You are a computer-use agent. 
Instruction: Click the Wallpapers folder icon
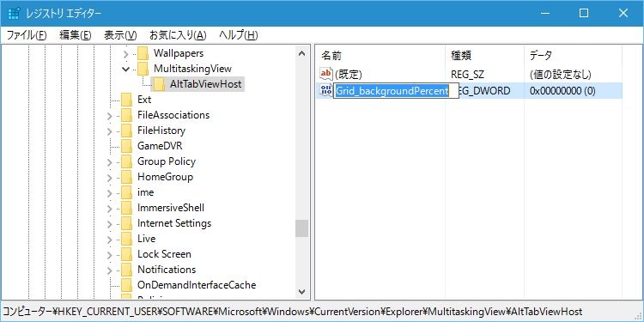click(142, 53)
